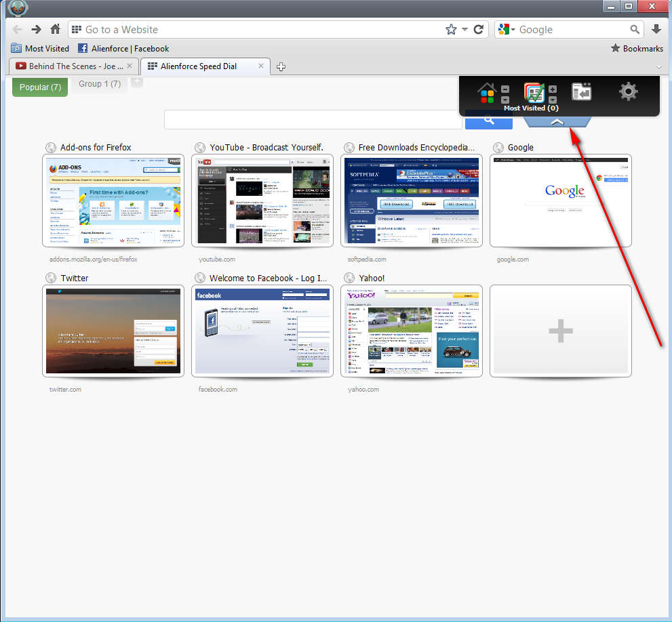Click the softpedia.com URL text
This screenshot has width=672, height=622.
[367, 259]
